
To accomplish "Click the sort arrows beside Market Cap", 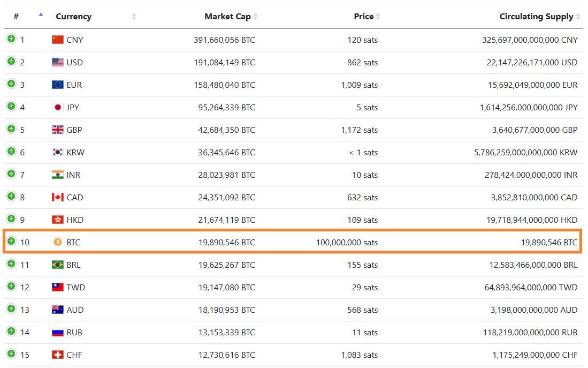I will (x=255, y=16).
